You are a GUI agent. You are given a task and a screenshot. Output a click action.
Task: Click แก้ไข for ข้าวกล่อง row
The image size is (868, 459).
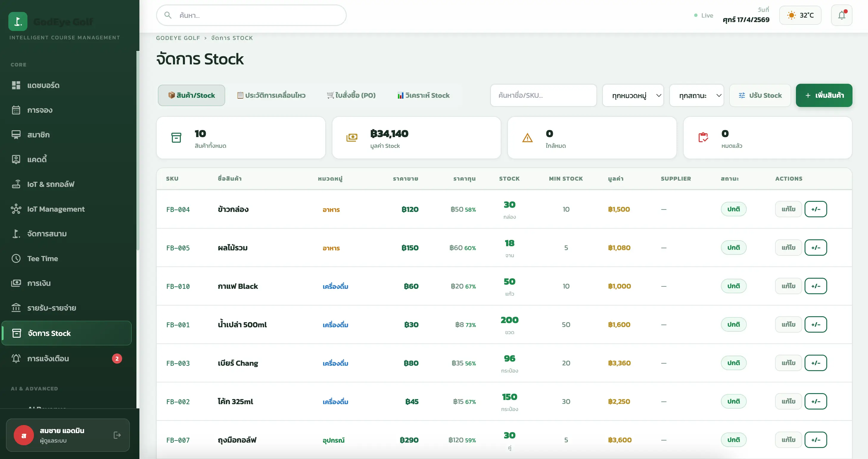[788, 209]
